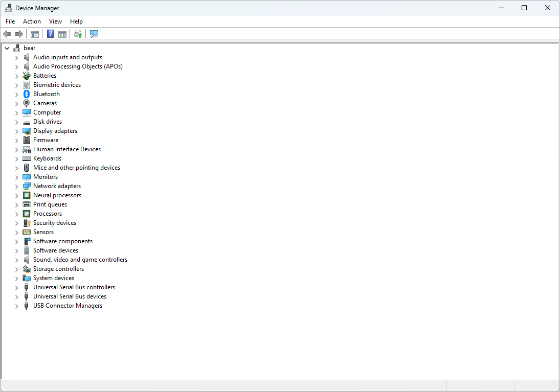Open the File menu
The height and width of the screenshot is (392, 560).
click(x=10, y=21)
